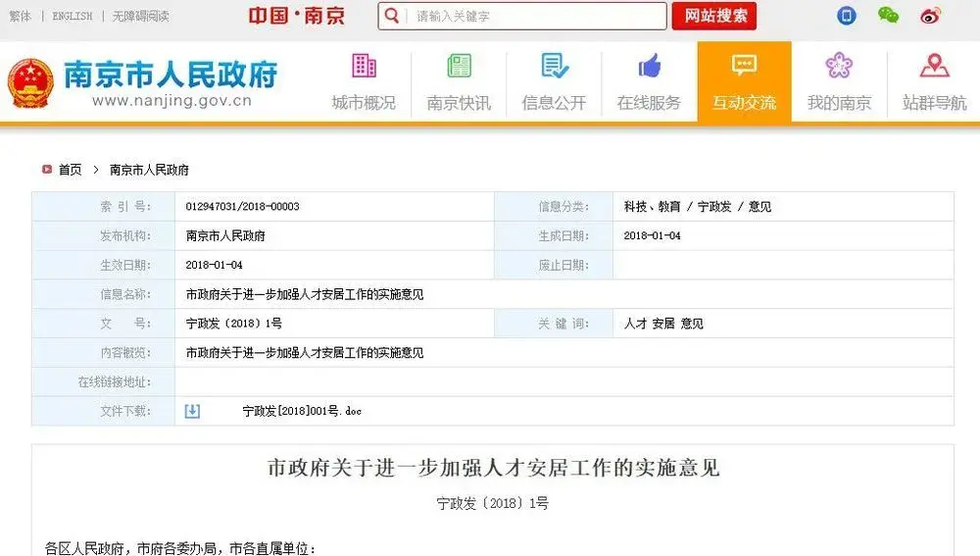This screenshot has width=980, height=556.
Task: Click the 南京市人民政府 breadcrumb link
Action: (149, 170)
